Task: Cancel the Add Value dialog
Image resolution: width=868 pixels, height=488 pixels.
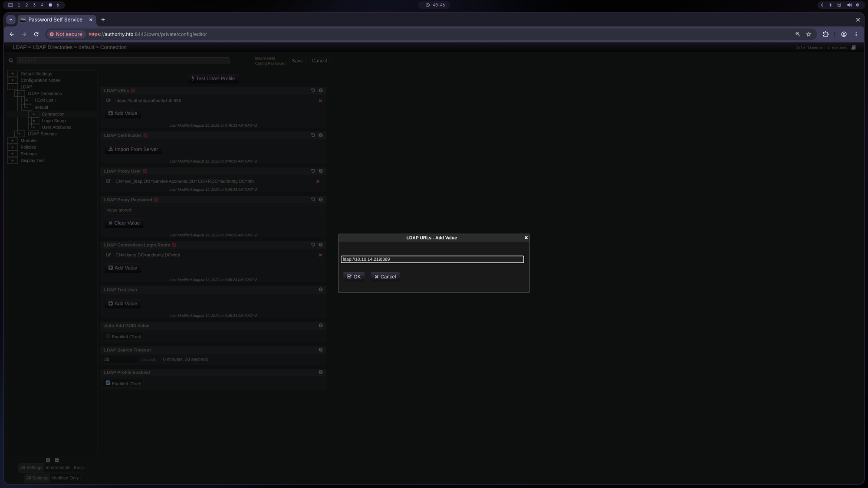Action: (385, 277)
